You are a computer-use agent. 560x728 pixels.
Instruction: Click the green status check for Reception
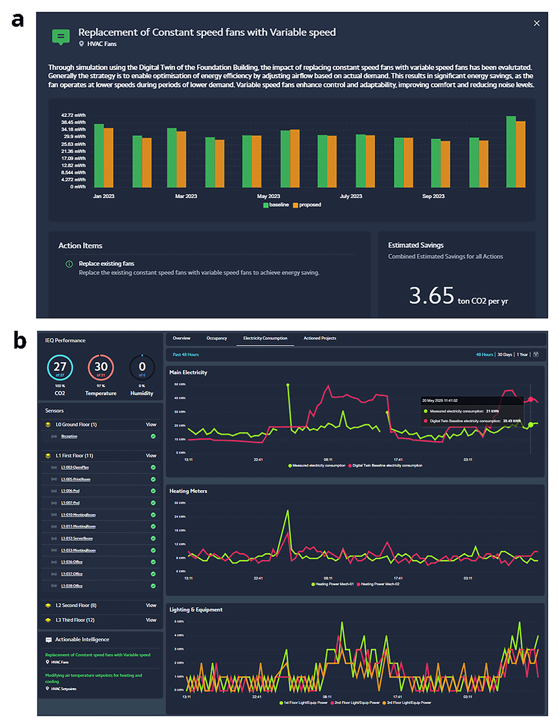[153, 436]
